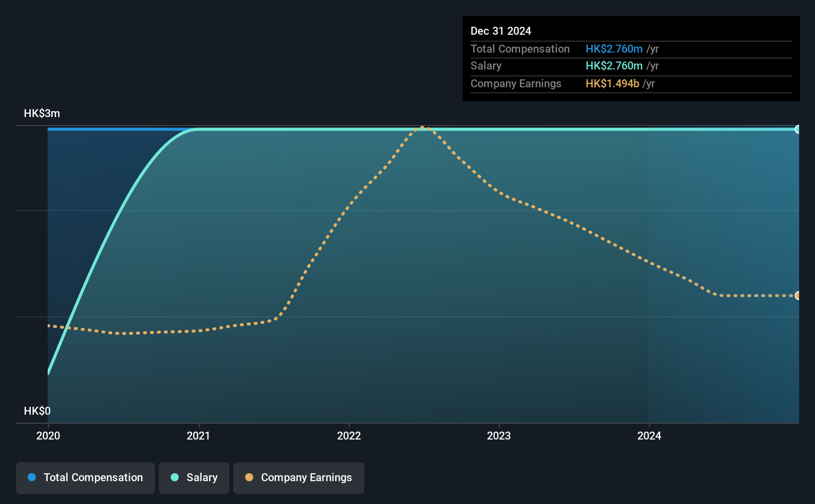The image size is (815, 504).
Task: Click the teal Salary legend dot
Action: tap(175, 477)
